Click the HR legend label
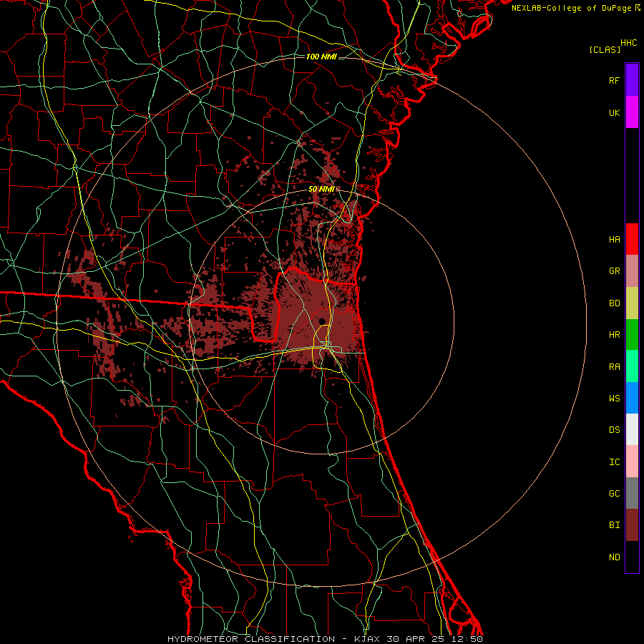This screenshot has height=644, width=644. (x=614, y=335)
